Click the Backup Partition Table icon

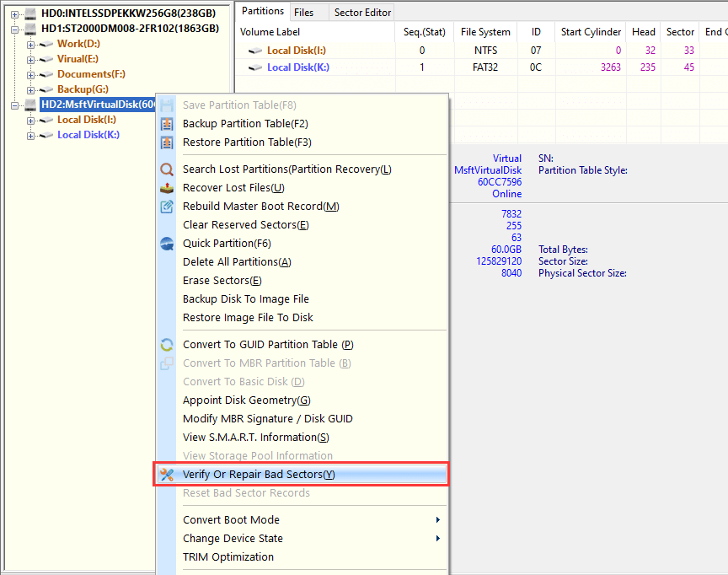167,124
